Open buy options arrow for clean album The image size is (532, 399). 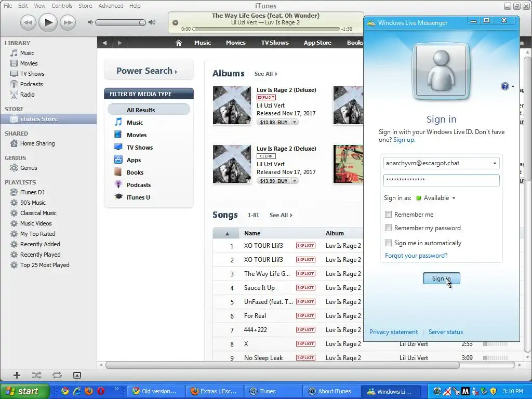pos(295,181)
